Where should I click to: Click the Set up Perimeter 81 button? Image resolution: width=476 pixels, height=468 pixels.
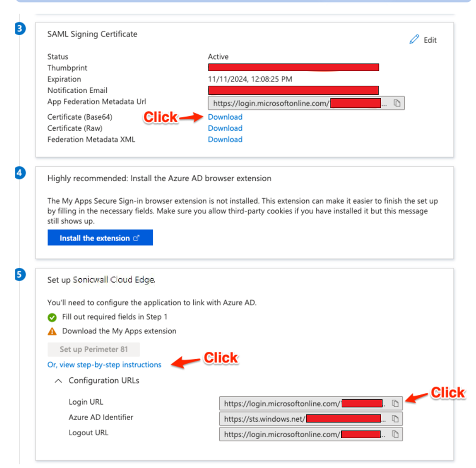click(93, 349)
